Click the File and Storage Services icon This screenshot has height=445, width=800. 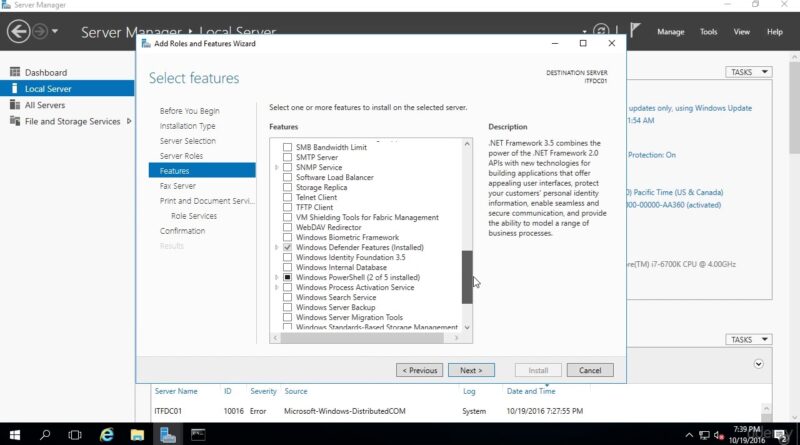pos(15,121)
